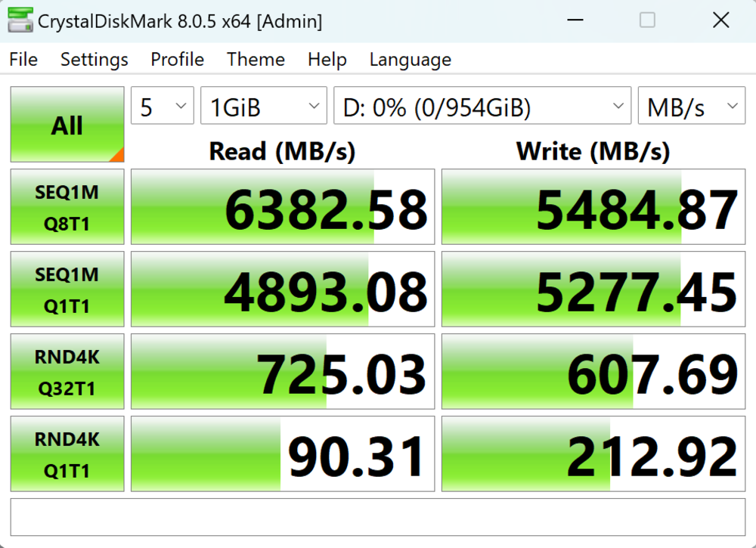Viewport: 756px width, 548px height.
Task: Select the 90.31 read result
Action: click(283, 454)
